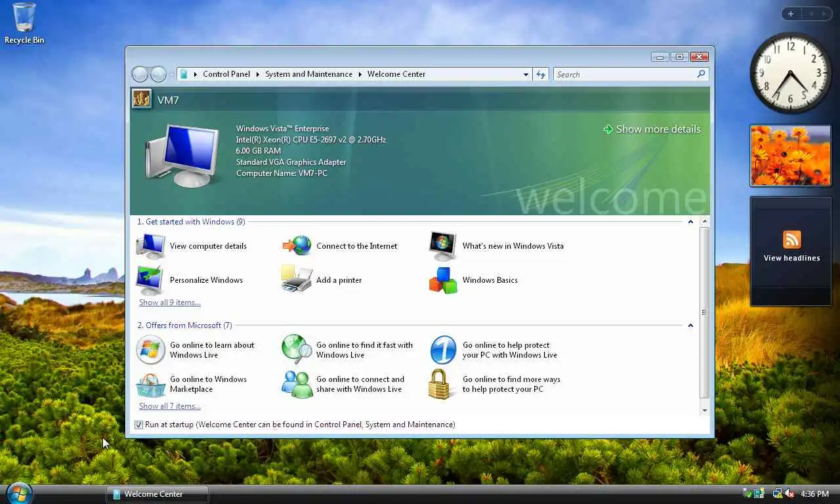This screenshot has width=840, height=504.
Task: Open the recent pages dropdown beside navigation buttons
Action: pyautogui.click(x=171, y=74)
